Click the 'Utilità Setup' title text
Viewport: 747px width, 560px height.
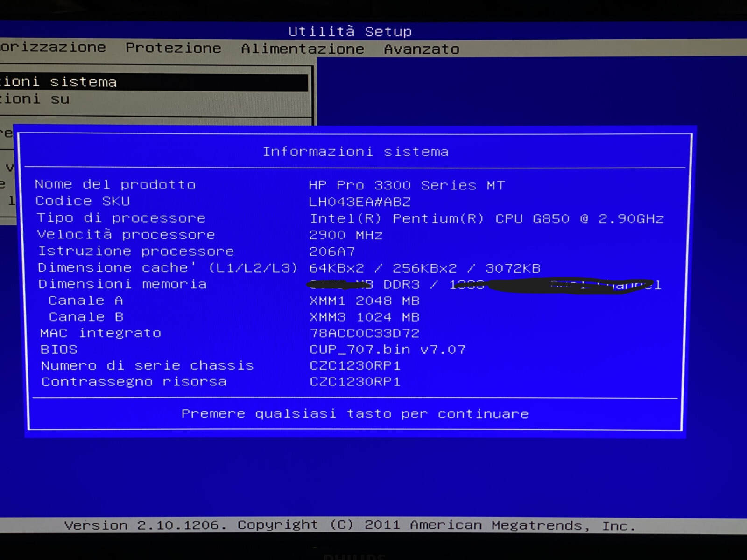[350, 31]
